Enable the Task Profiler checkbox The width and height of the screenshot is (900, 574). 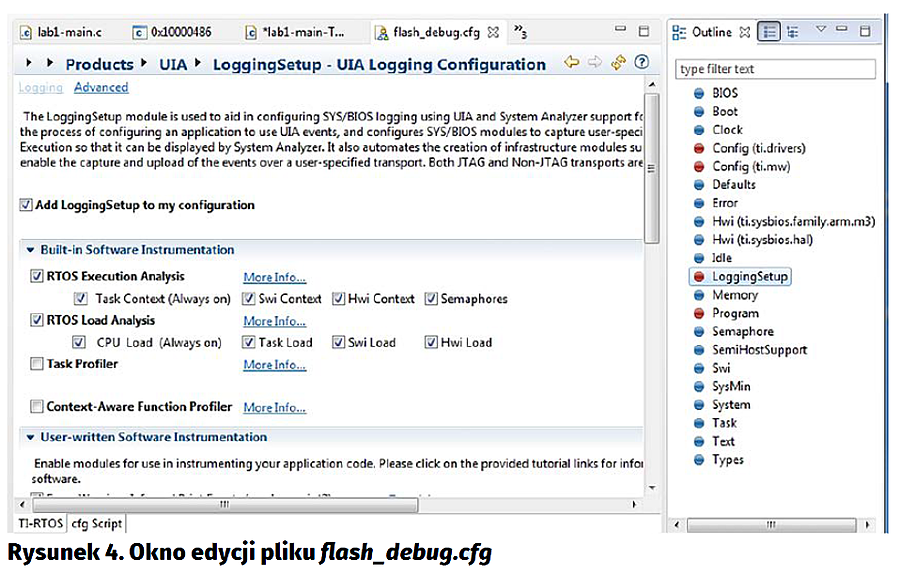(37, 364)
